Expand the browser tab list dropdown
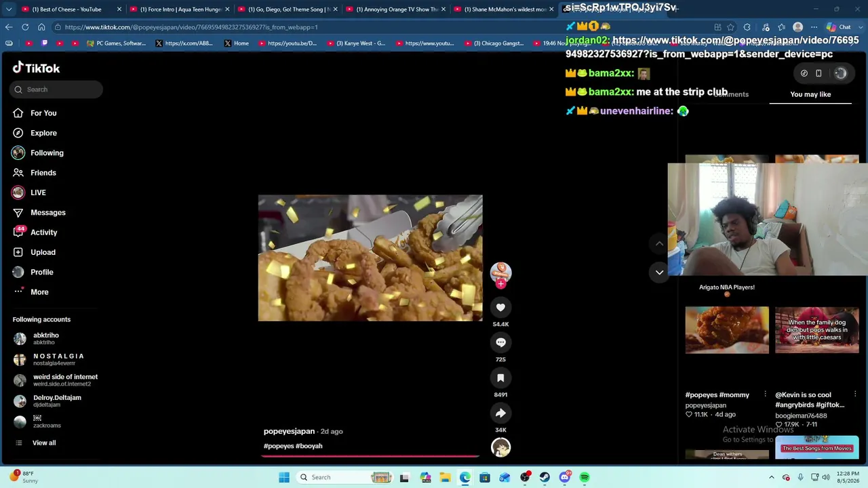The image size is (868, 488). (9, 9)
